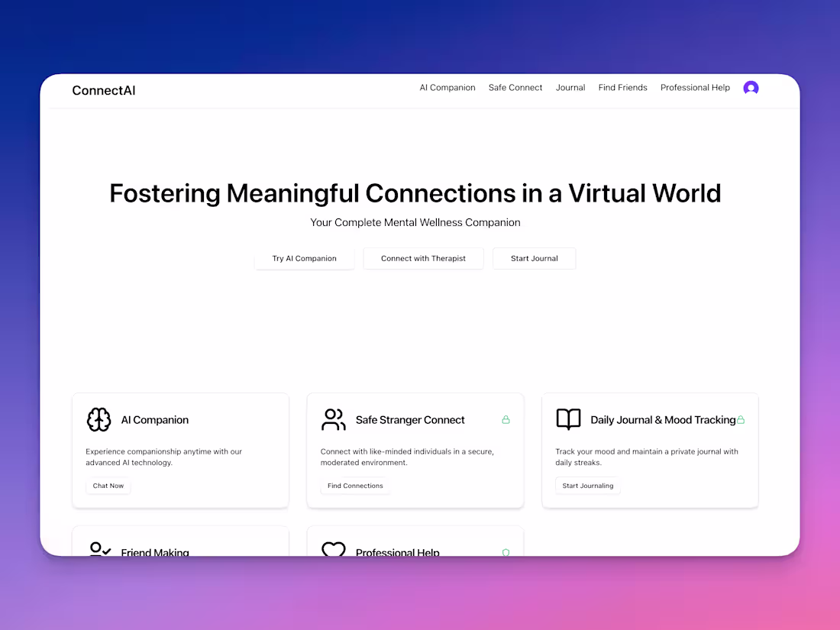Open the profile avatar in the top right
The image size is (840, 630).
[x=751, y=88]
